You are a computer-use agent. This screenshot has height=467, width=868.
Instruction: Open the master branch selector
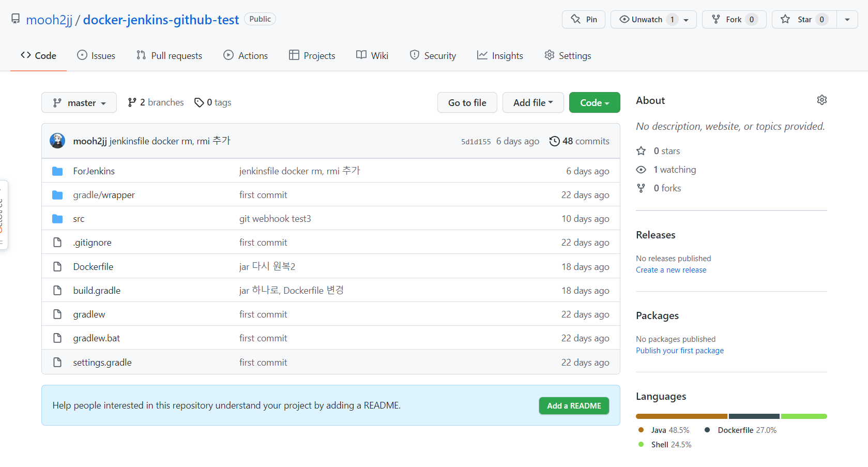79,102
